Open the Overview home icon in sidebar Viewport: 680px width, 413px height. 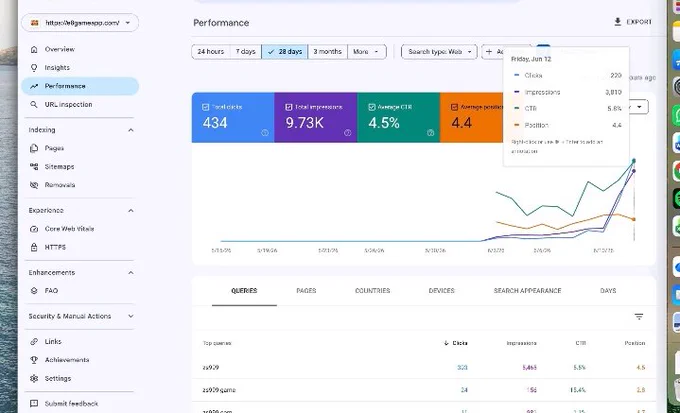coord(34,49)
